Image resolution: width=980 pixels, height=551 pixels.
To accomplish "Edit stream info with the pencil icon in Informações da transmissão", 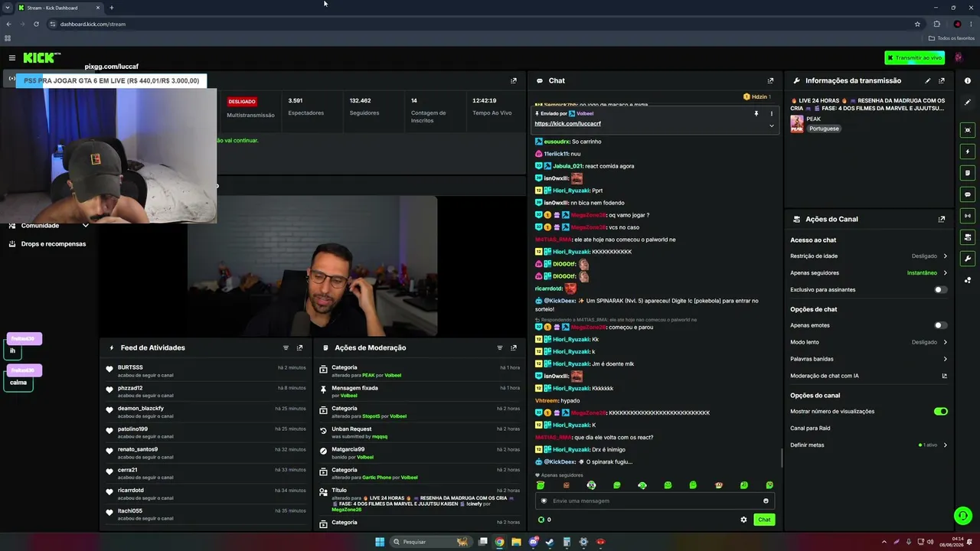I will pyautogui.click(x=928, y=80).
